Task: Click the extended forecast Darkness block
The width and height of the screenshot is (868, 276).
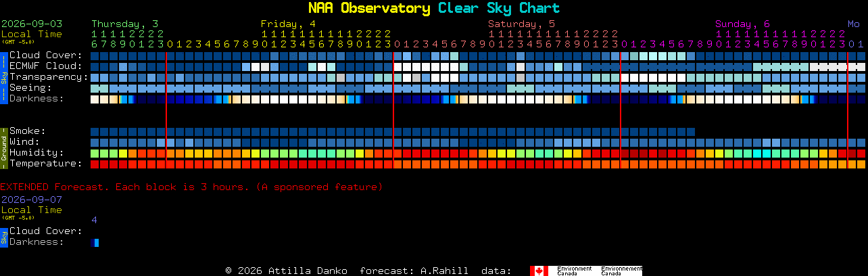Action: click(95, 242)
